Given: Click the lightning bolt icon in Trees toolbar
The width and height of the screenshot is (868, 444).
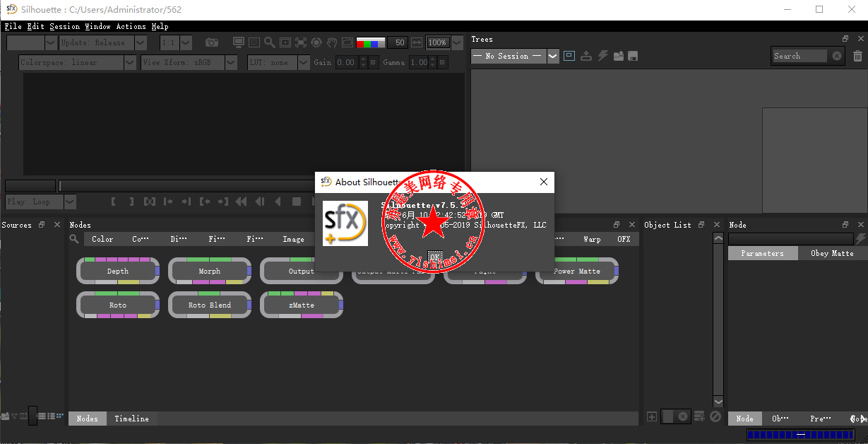Looking at the screenshot, I should click(x=603, y=56).
